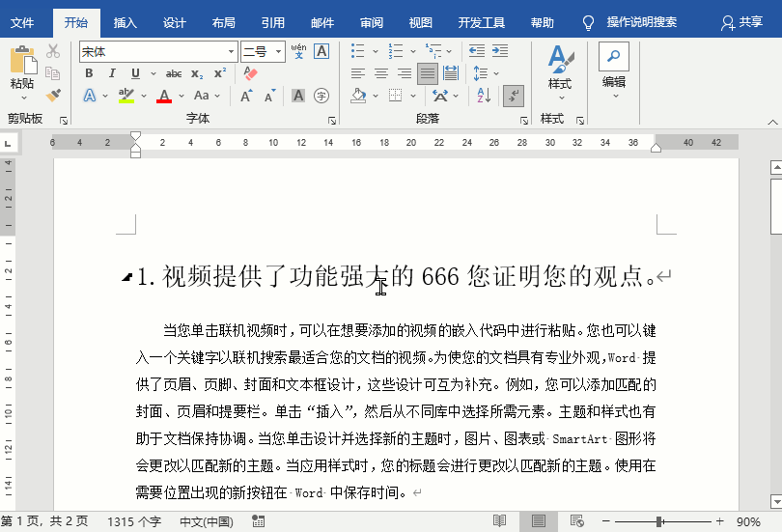
Task: Toggle strikethrough formatting
Action: tap(174, 73)
